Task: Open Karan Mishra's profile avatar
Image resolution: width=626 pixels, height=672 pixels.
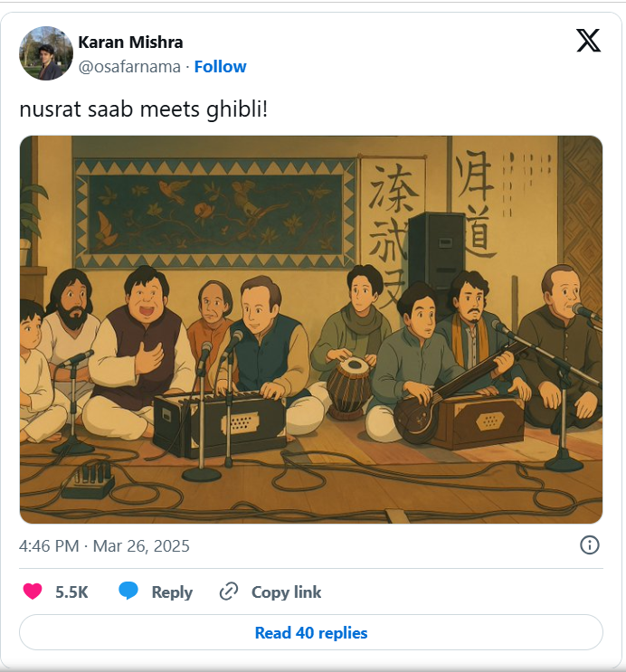Action: 46,53
